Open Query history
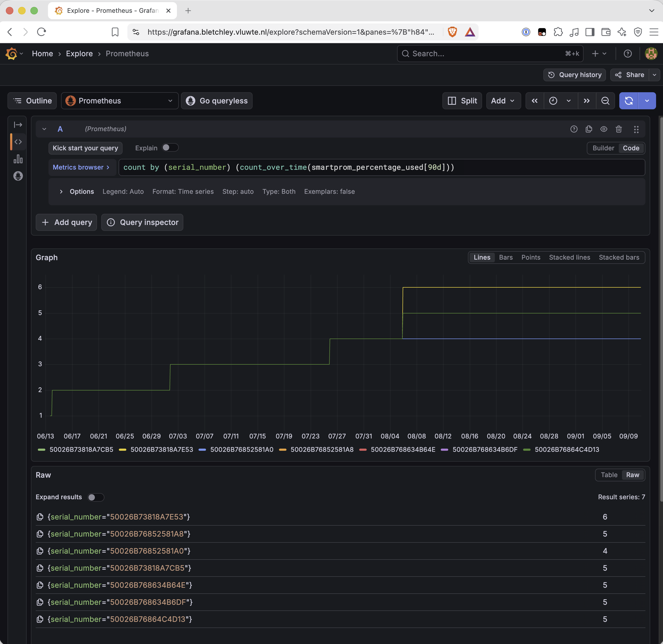 click(x=575, y=75)
